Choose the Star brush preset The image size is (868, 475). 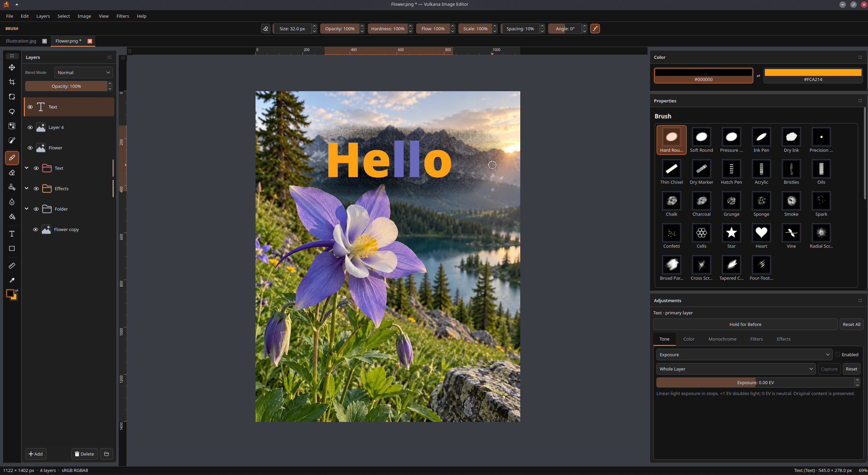[731, 236]
